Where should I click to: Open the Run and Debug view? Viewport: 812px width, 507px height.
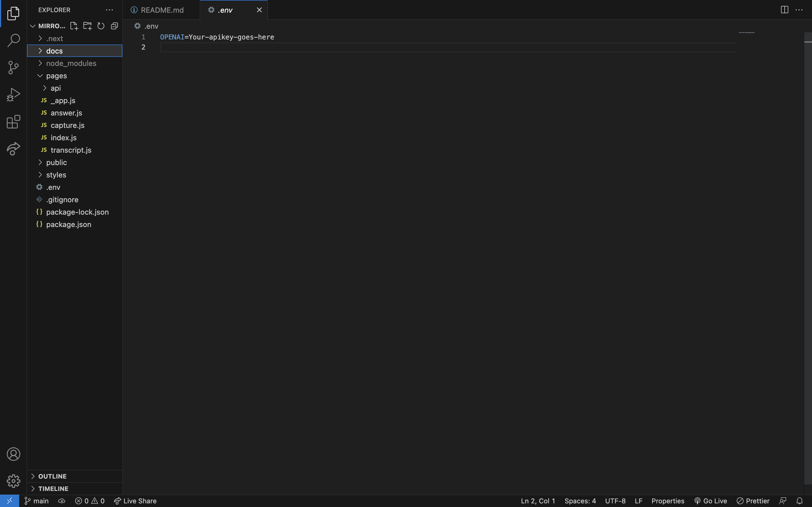[x=14, y=94]
